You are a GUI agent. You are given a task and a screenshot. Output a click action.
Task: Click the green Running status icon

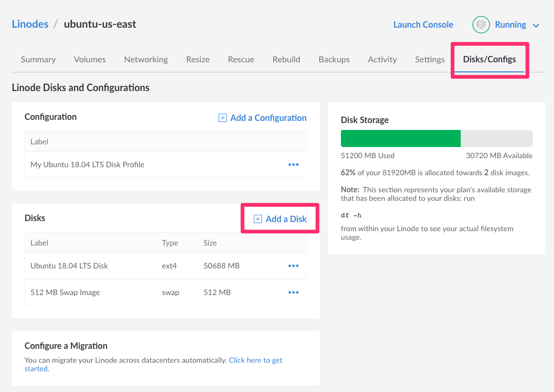click(x=481, y=24)
